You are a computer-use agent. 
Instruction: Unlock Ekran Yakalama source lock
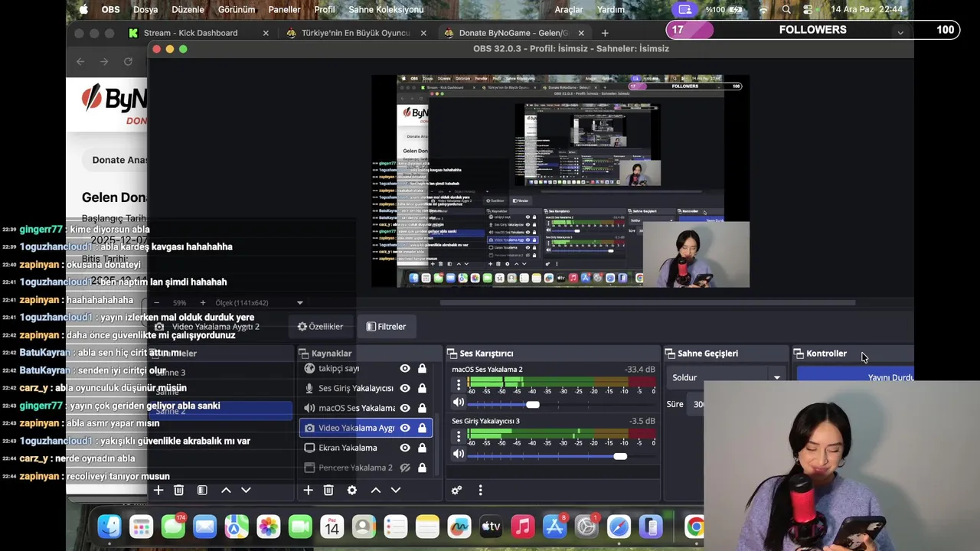pyautogui.click(x=422, y=448)
